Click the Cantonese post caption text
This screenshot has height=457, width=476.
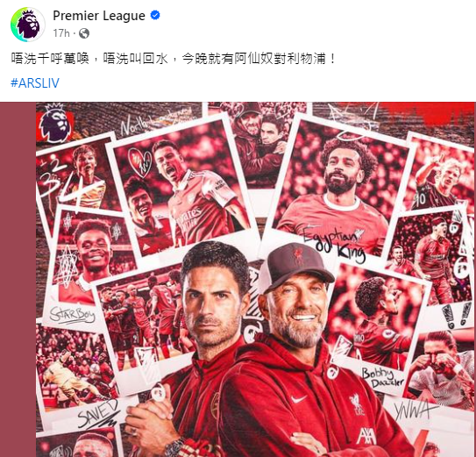[x=174, y=58]
